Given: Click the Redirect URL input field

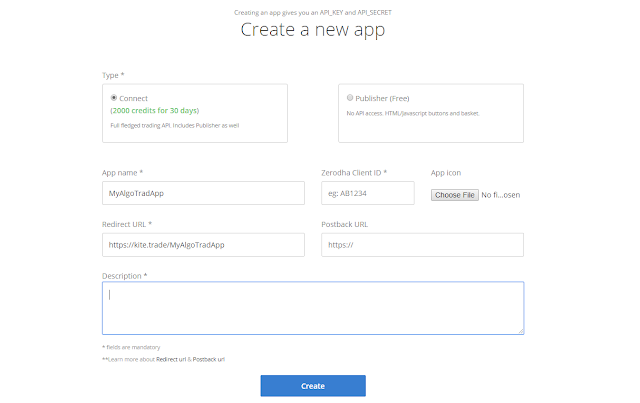Looking at the screenshot, I should coord(203,245).
